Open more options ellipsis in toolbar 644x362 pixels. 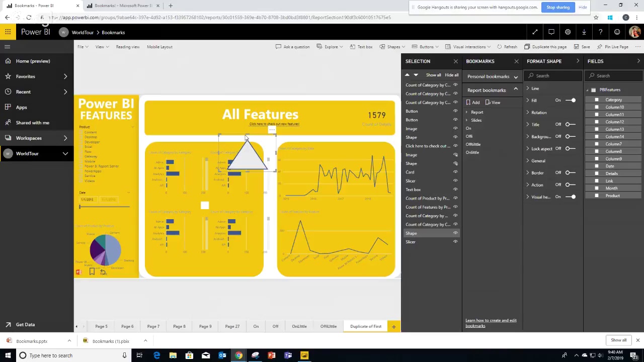click(638, 47)
